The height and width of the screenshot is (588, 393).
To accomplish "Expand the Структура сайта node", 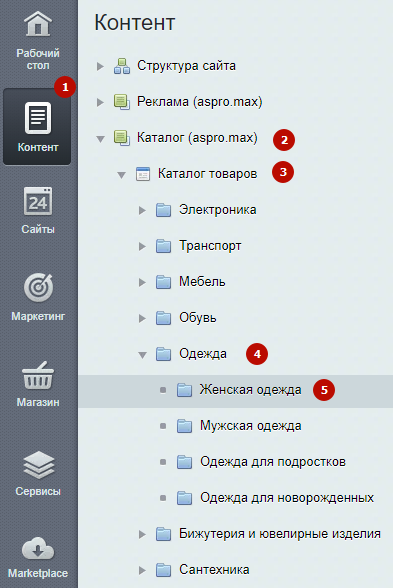I will [100, 66].
